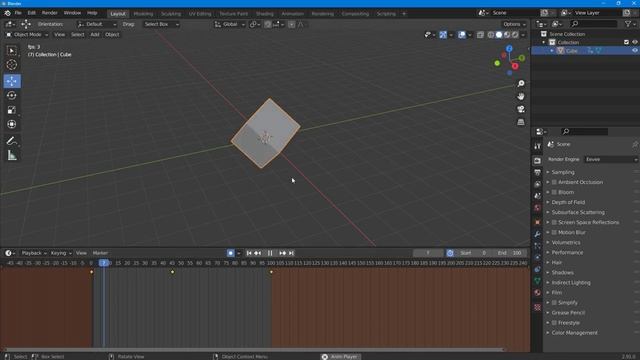Open the File menu
The height and width of the screenshot is (360, 640).
pos(18,13)
